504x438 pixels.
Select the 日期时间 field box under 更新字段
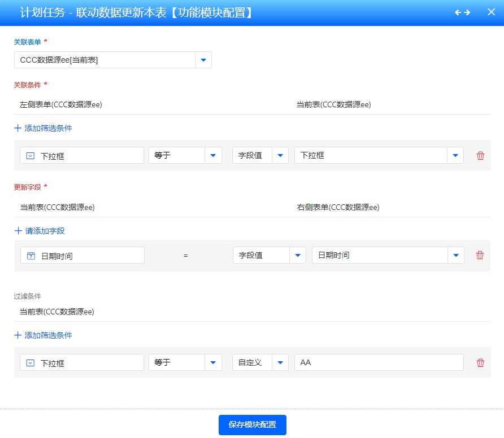[x=82, y=255]
